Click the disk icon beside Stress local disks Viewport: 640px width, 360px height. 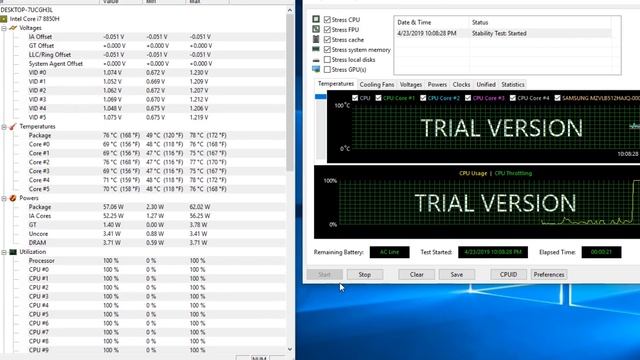(316, 60)
